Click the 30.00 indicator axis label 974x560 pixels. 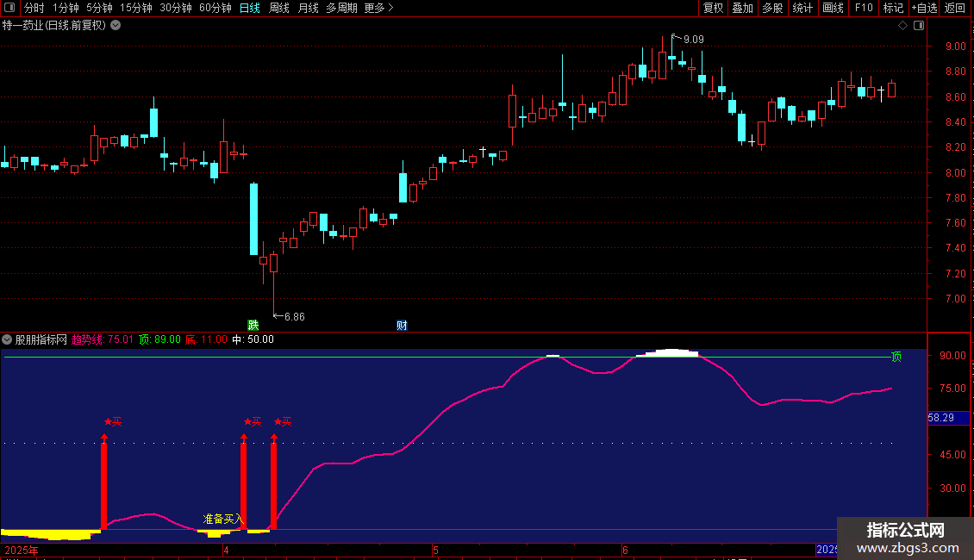point(952,488)
